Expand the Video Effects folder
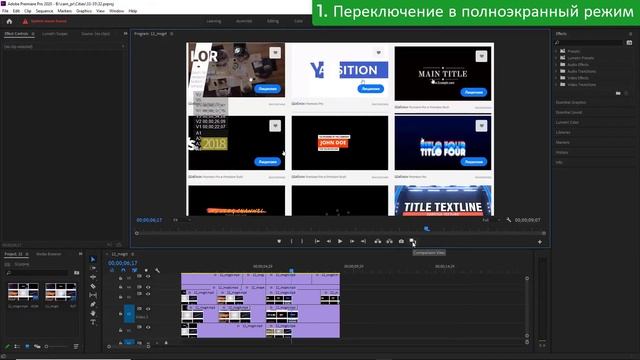The width and height of the screenshot is (640, 360). 556,78
